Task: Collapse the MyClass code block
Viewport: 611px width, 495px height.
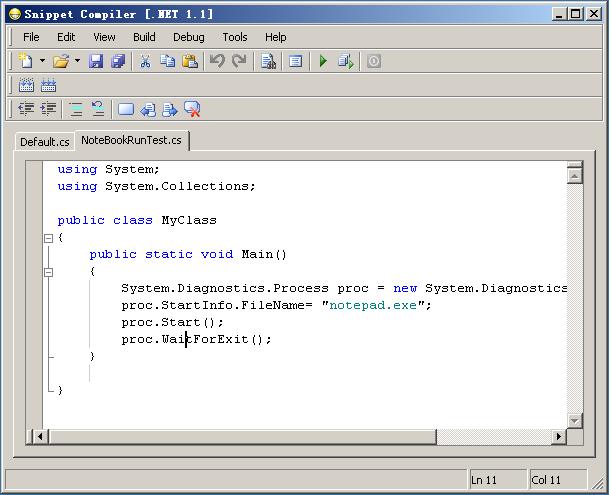Action: (x=48, y=238)
